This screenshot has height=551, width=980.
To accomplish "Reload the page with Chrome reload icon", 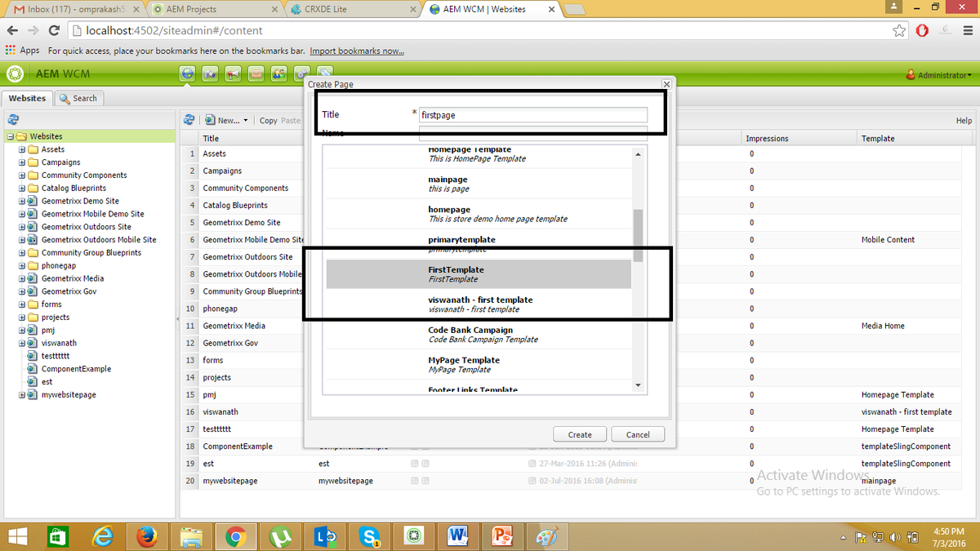I will 54,31.
